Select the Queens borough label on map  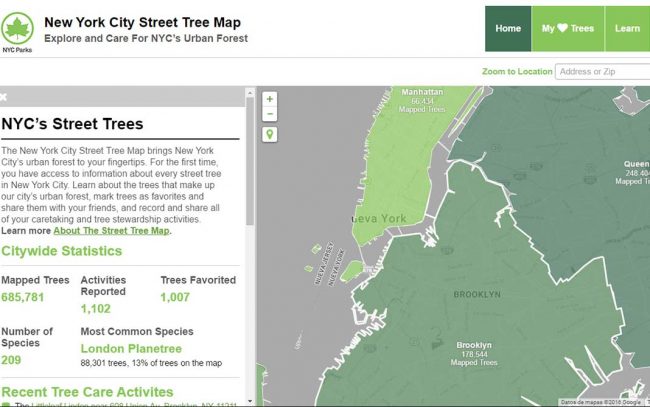pyautogui.click(x=633, y=173)
